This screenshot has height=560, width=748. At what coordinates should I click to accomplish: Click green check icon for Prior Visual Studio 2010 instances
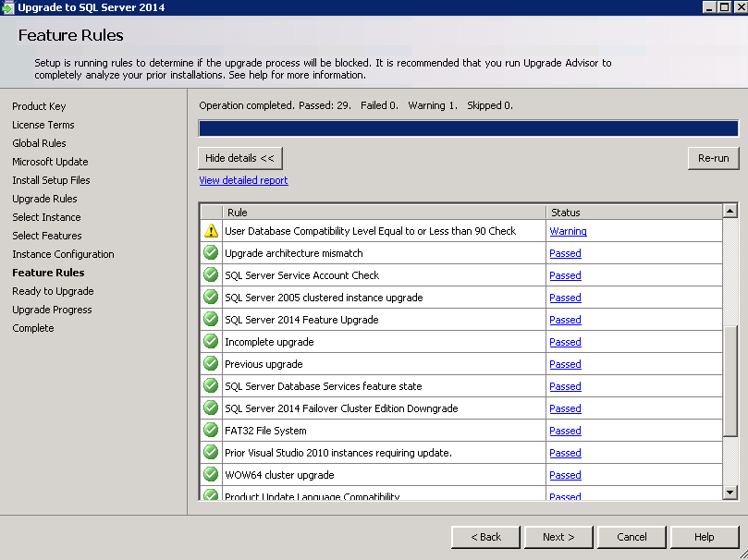[x=211, y=452]
